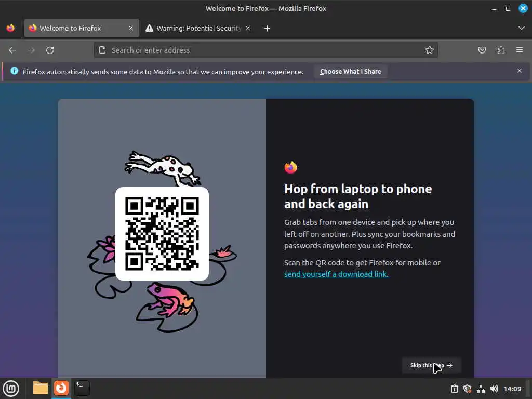Click the security shield tray icon

[467, 389]
